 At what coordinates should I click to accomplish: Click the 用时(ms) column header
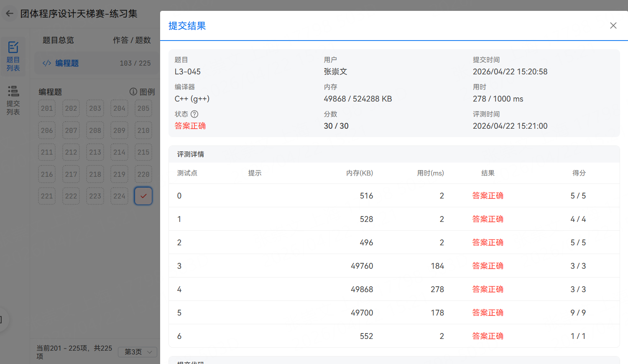click(430, 173)
